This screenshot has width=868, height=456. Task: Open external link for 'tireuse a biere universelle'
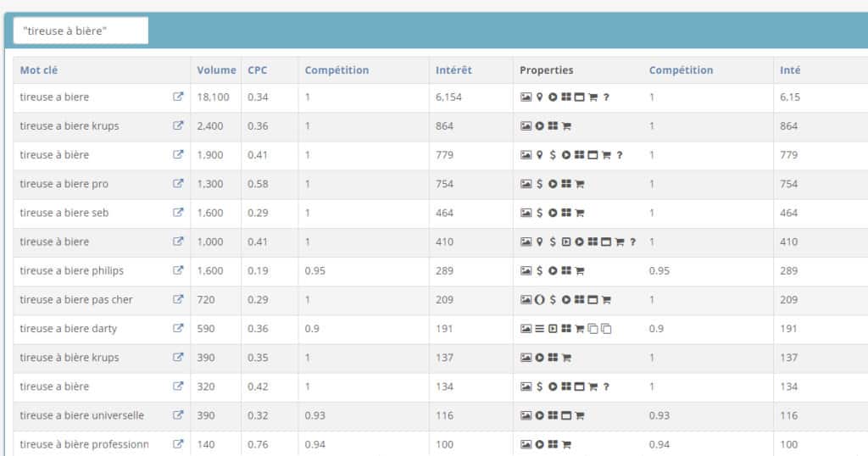[178, 415]
